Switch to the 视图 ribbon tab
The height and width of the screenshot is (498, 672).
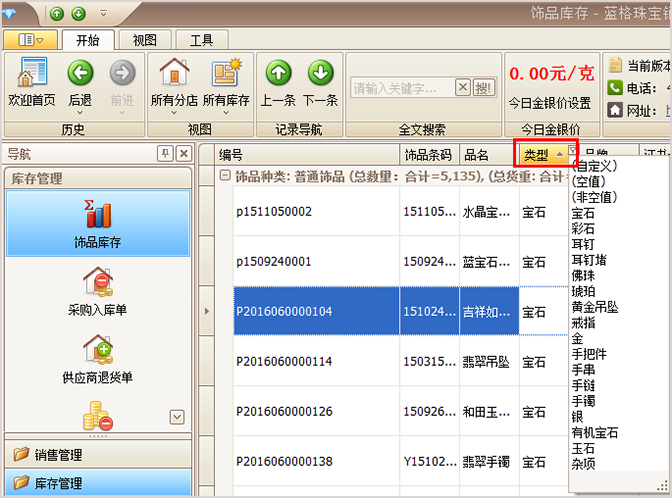(x=144, y=40)
